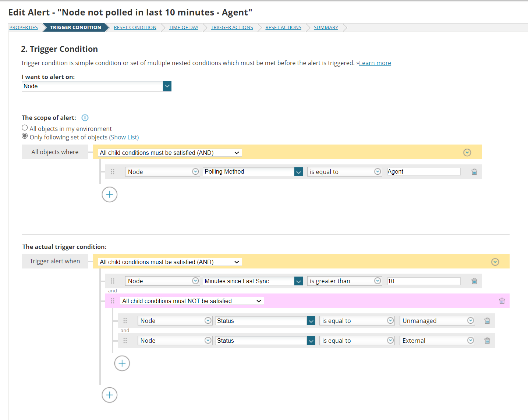
Task: Delete the NOT be satisfied condition group
Action: 502,301
